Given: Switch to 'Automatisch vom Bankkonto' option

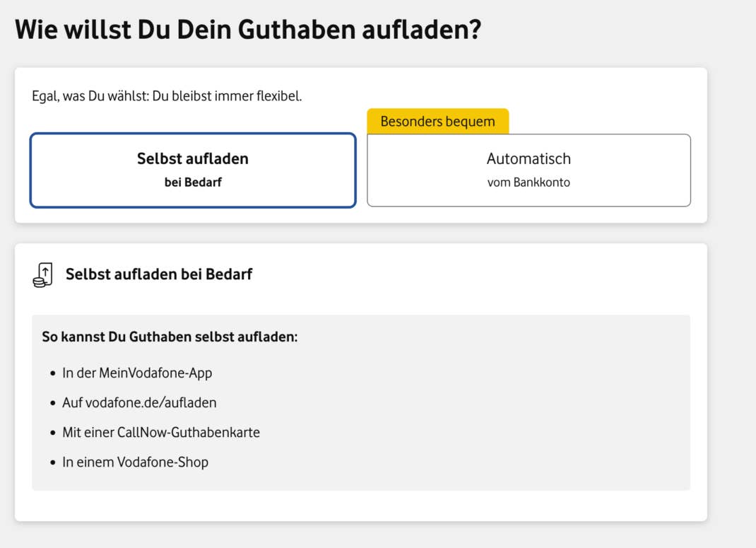Looking at the screenshot, I should (528, 170).
